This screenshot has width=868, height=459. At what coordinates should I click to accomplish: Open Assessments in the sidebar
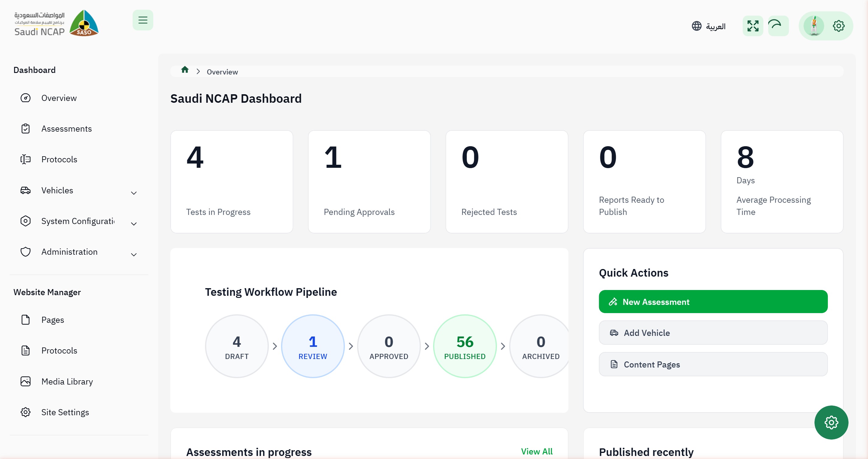tap(79, 129)
